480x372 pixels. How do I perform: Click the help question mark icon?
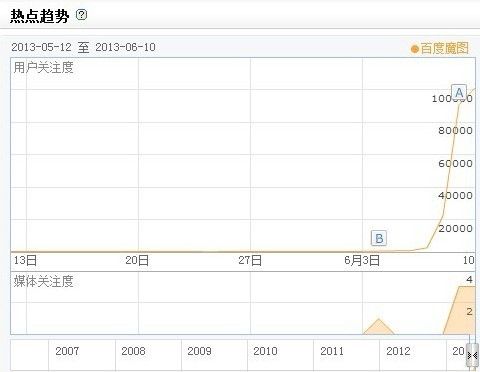pyautogui.click(x=82, y=15)
